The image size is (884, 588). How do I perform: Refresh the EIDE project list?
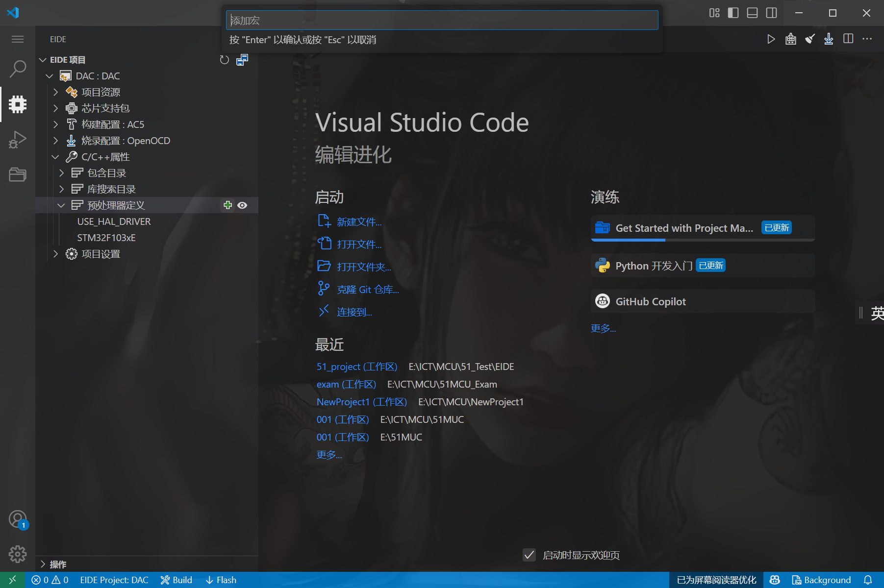click(x=225, y=60)
